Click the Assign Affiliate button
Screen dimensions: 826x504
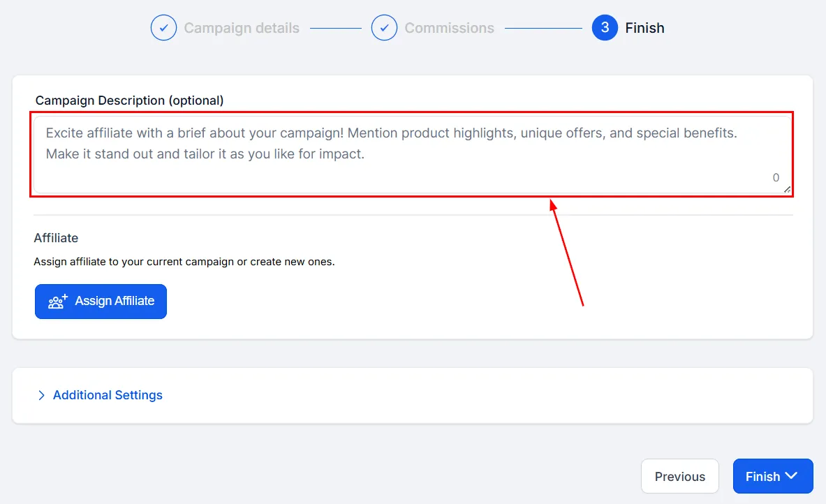click(101, 302)
